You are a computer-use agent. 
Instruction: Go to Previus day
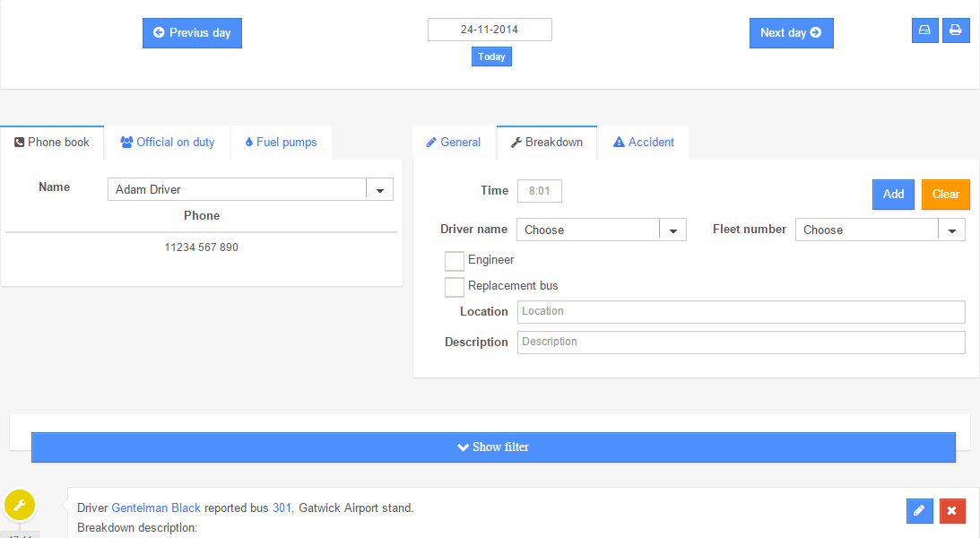click(192, 33)
